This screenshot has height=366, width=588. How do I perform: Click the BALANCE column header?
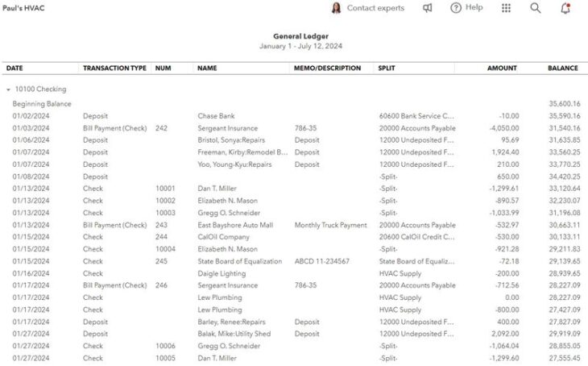click(562, 68)
